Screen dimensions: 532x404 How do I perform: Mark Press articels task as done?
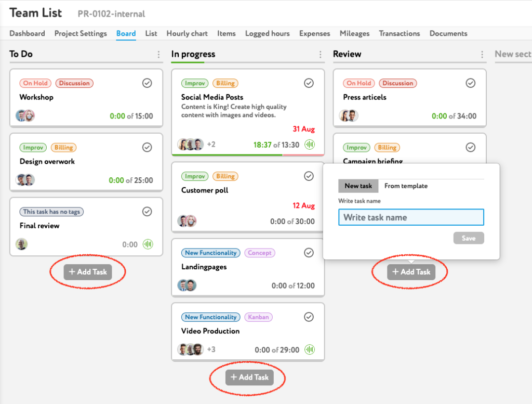tap(471, 83)
